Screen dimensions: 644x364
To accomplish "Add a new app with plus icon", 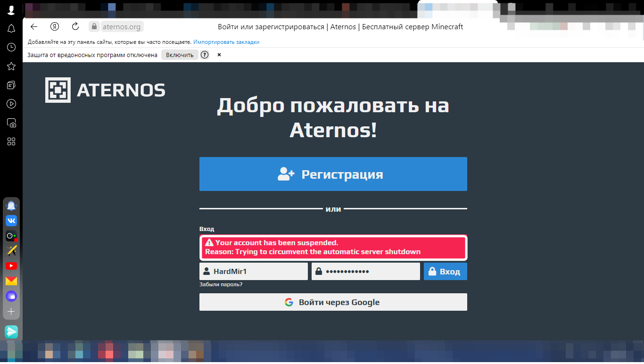I will pos(11,312).
